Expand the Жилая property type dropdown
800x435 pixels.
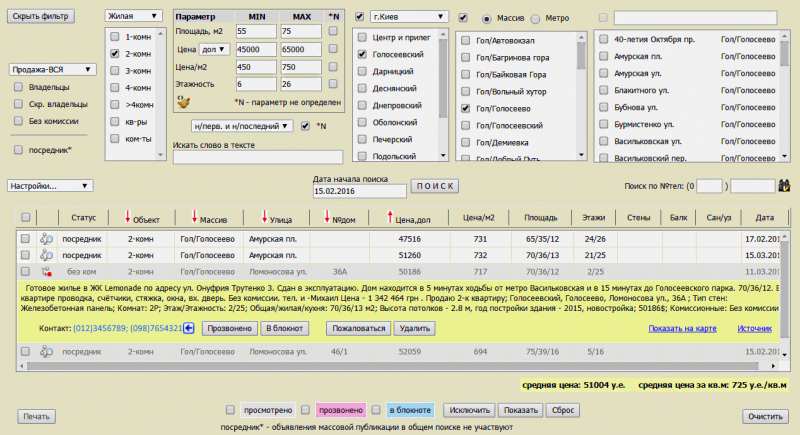point(133,17)
